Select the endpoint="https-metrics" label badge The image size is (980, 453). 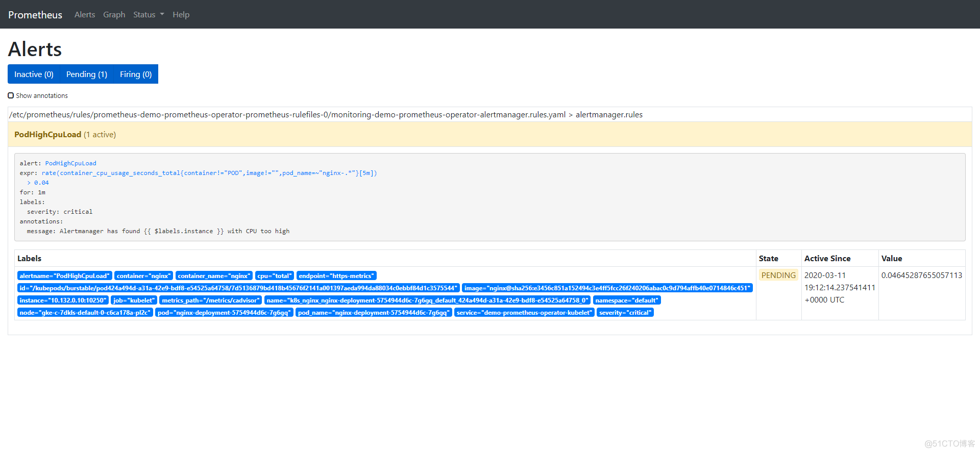(x=336, y=276)
